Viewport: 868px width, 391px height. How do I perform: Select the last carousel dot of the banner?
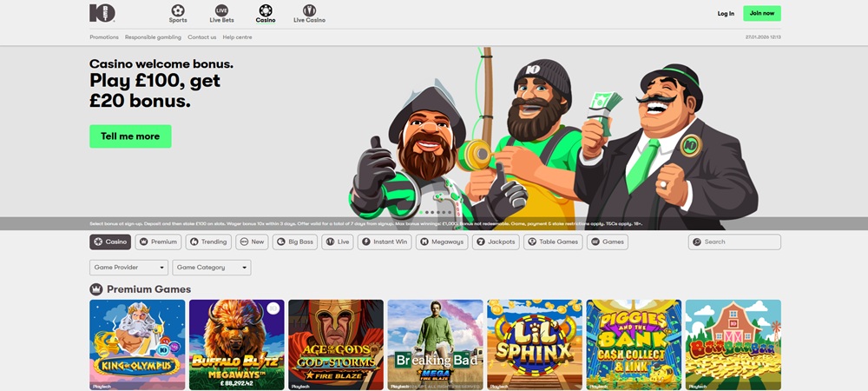450,212
